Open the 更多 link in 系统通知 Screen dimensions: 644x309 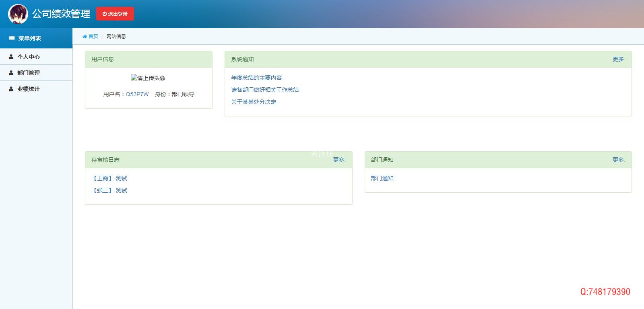click(x=619, y=59)
